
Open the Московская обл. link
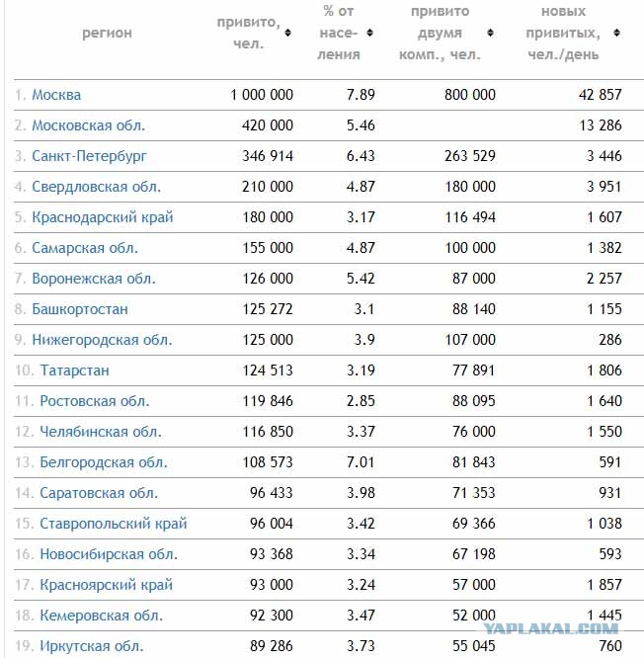89,125
